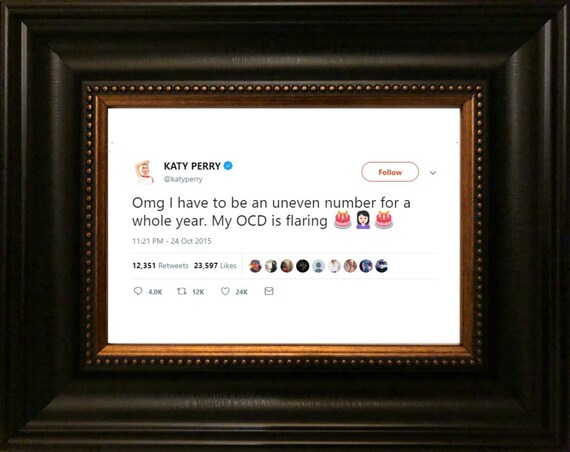The width and height of the screenshot is (570, 452).
Task: View the 23,597 Likes list
Action: [x=215, y=265]
